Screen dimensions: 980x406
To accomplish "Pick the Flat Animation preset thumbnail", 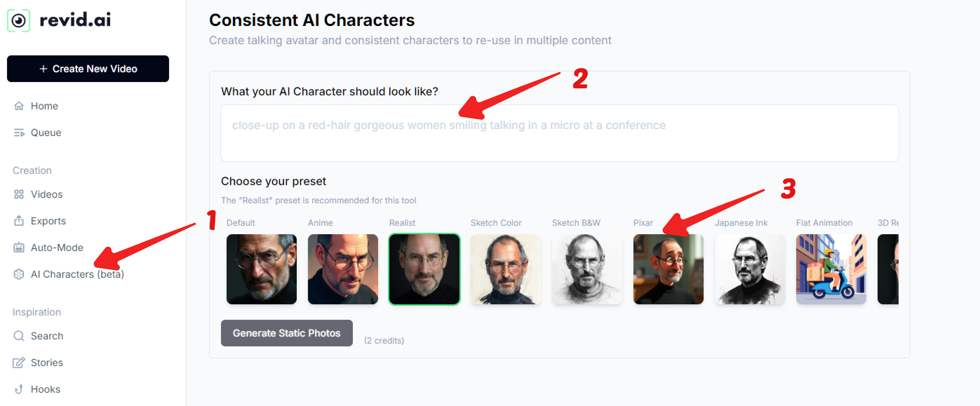I will point(831,269).
